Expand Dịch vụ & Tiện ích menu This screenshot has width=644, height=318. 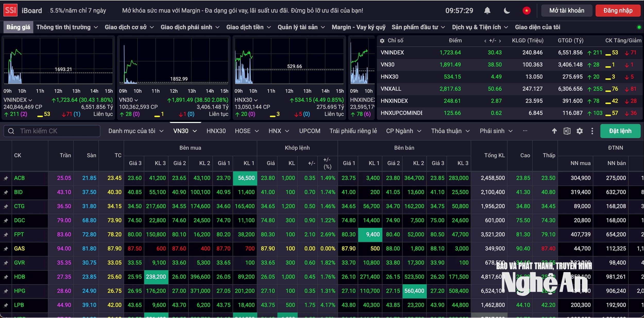(x=480, y=27)
